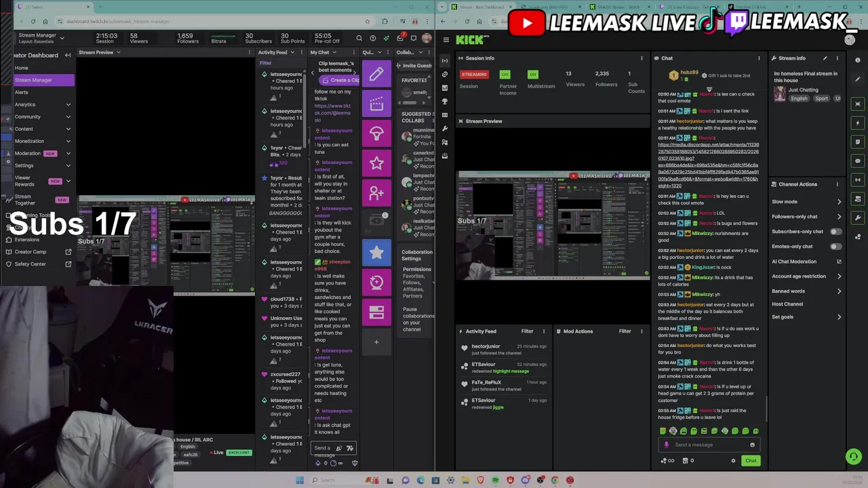The height and width of the screenshot is (488, 868).
Task: Open Stream Manager layout dropdown arrow
Action: [62, 39]
